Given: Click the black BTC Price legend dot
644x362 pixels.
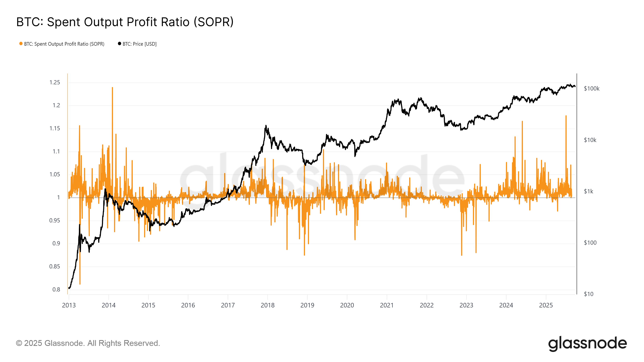Looking at the screenshot, I should point(120,44).
